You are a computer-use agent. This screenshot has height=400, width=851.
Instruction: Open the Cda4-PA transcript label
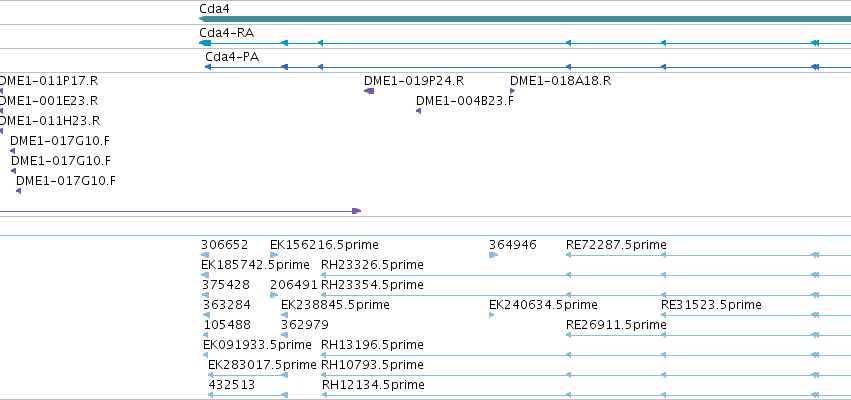click(x=232, y=56)
